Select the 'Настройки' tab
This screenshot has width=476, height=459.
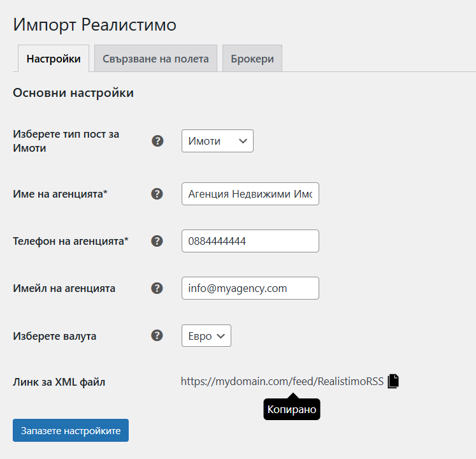tap(54, 59)
